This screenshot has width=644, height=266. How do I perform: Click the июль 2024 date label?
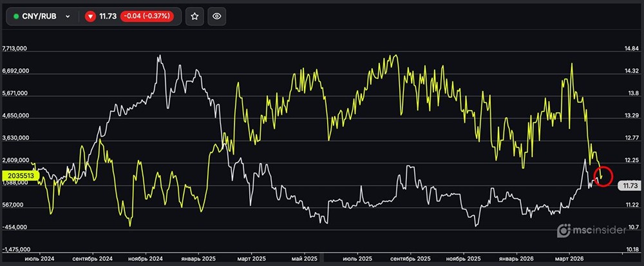(x=39, y=259)
